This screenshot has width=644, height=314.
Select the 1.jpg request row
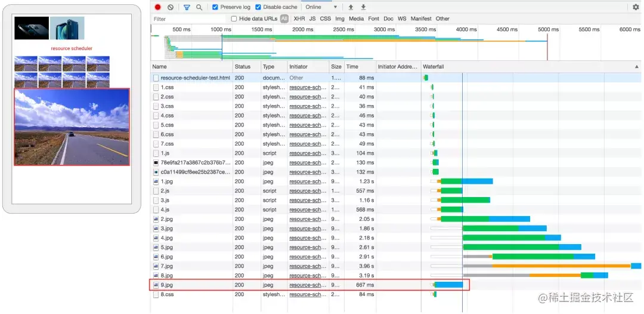coord(396,181)
